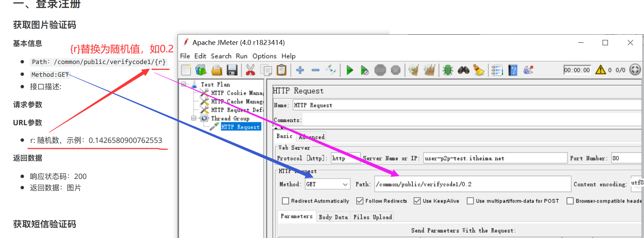Select the highlighted HTTP Request tree item
Viewport: 644px width, 238px height.
pos(241,127)
